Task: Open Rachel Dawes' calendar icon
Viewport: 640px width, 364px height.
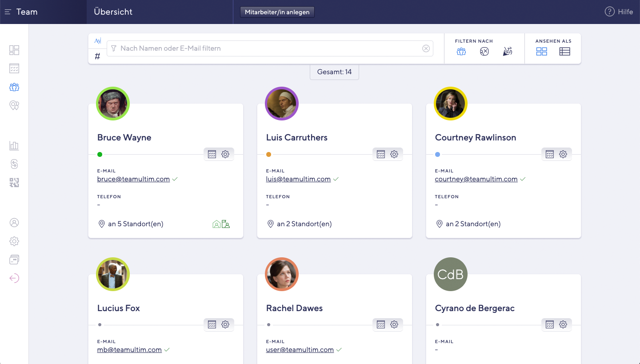Action: click(381, 324)
